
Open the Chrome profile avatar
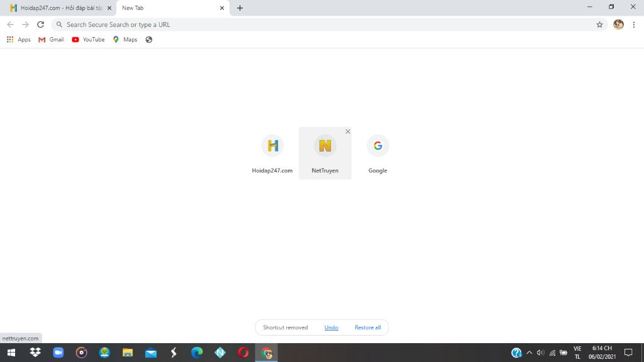click(618, 25)
